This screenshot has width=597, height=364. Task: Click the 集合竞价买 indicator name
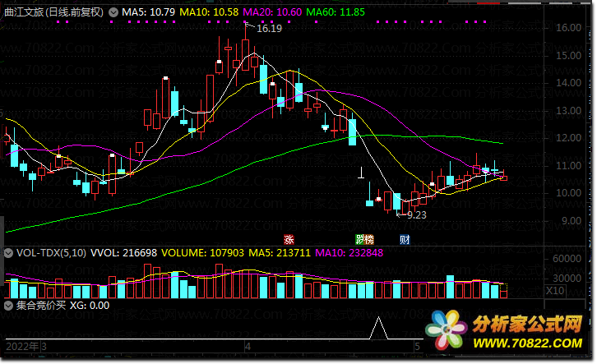(x=41, y=306)
